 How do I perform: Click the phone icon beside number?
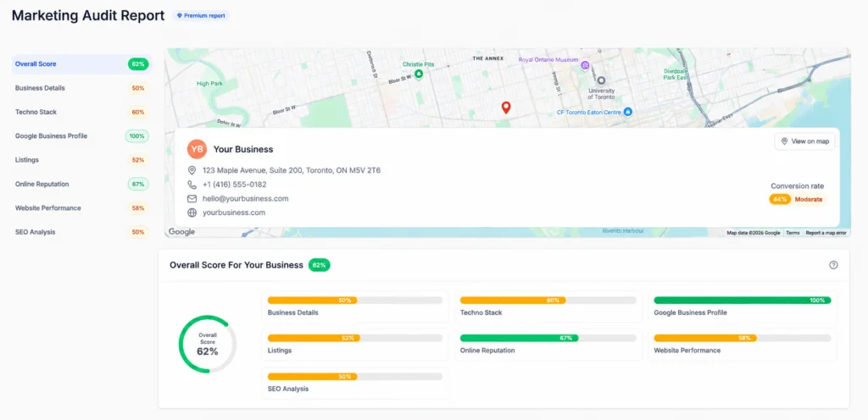tap(192, 185)
